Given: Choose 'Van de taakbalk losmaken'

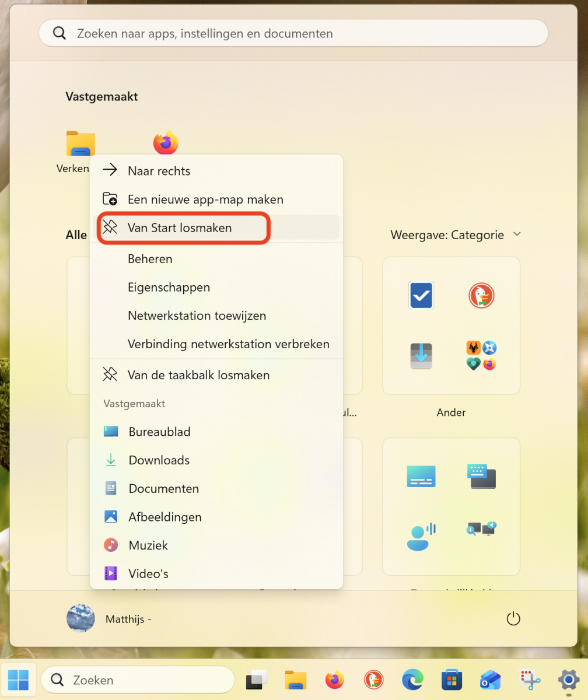Looking at the screenshot, I should [x=198, y=375].
